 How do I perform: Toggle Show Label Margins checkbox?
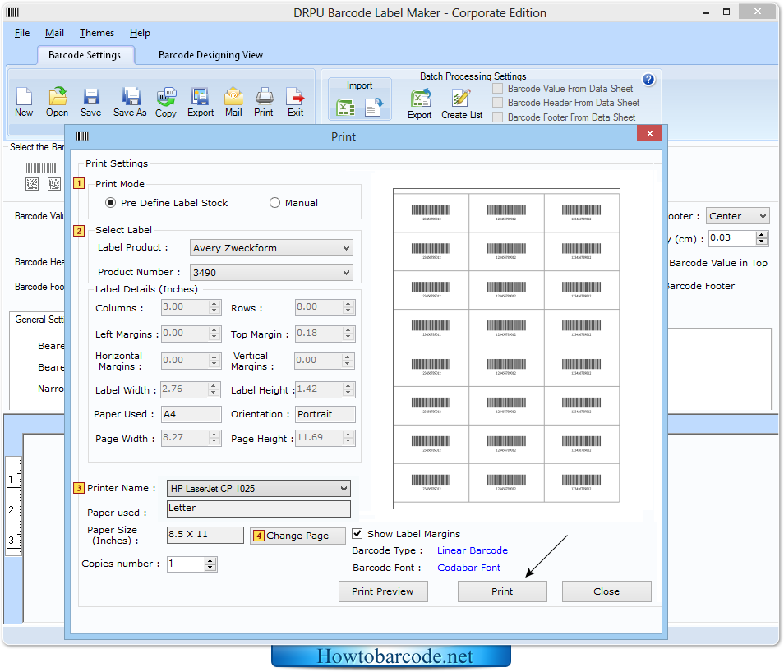click(x=357, y=533)
